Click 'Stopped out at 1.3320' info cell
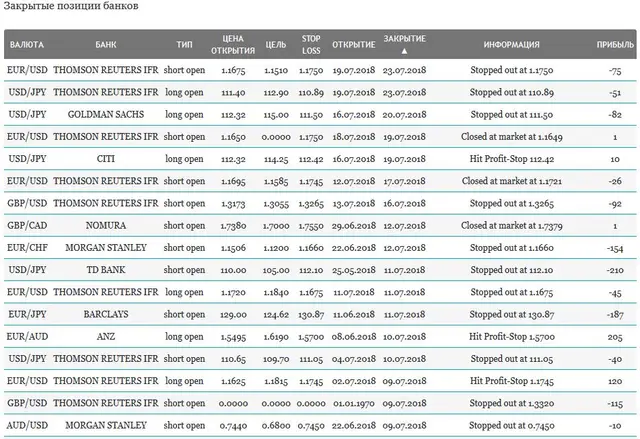 511,403
